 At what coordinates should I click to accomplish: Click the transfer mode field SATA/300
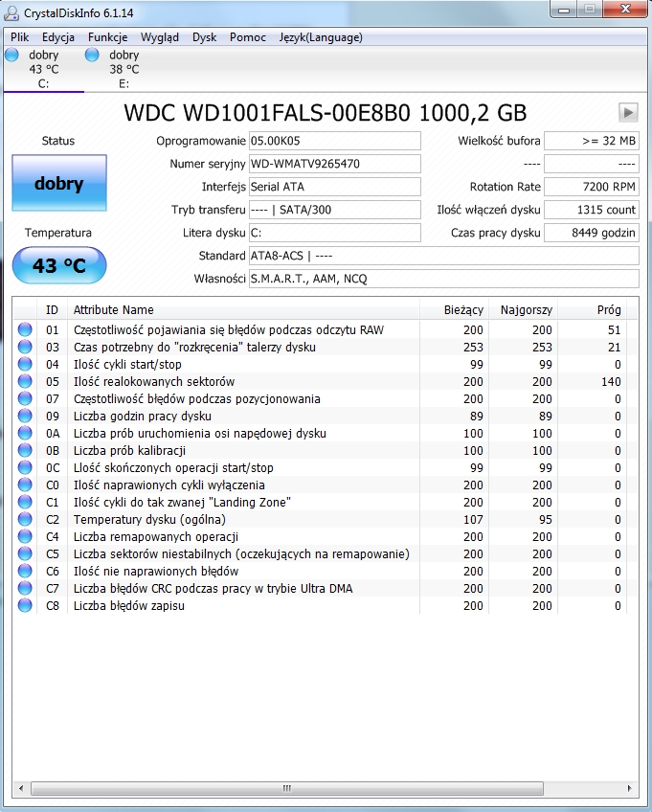click(x=334, y=210)
